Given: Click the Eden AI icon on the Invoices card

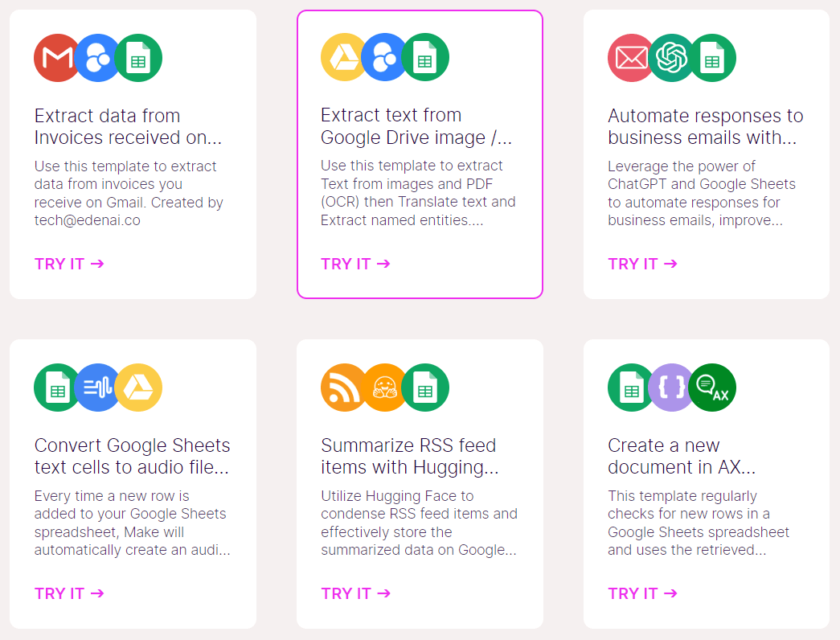Looking at the screenshot, I should [x=98, y=58].
